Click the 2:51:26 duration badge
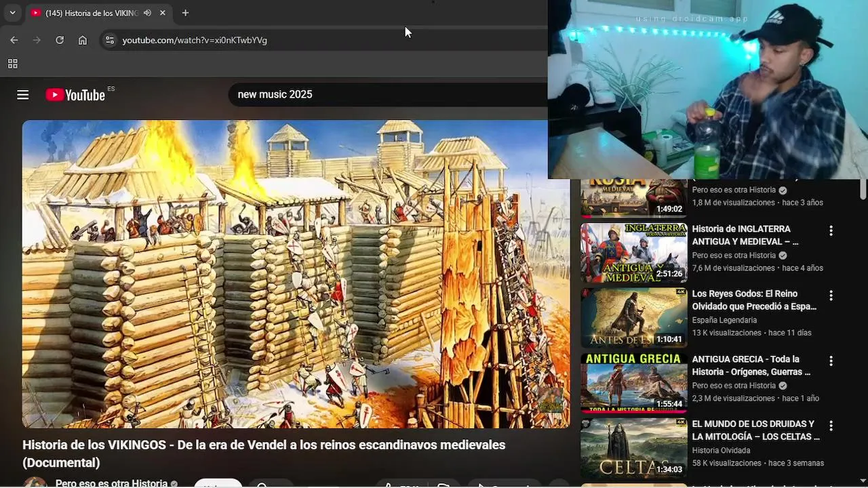868x488 pixels. click(669, 274)
